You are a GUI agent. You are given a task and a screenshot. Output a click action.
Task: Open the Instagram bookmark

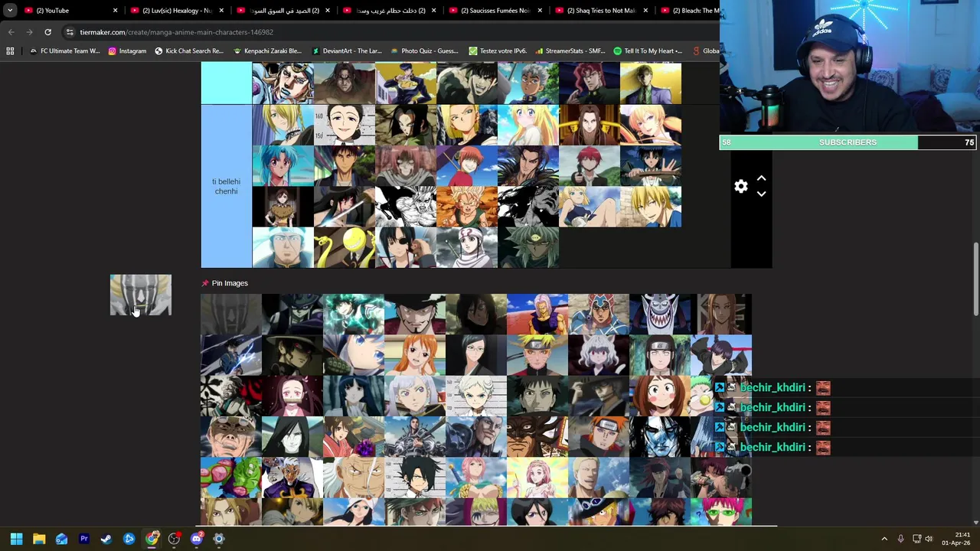click(x=127, y=51)
